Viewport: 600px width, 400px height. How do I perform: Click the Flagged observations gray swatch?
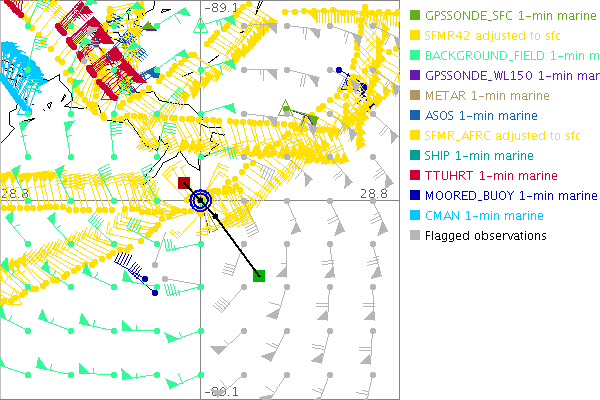point(415,236)
